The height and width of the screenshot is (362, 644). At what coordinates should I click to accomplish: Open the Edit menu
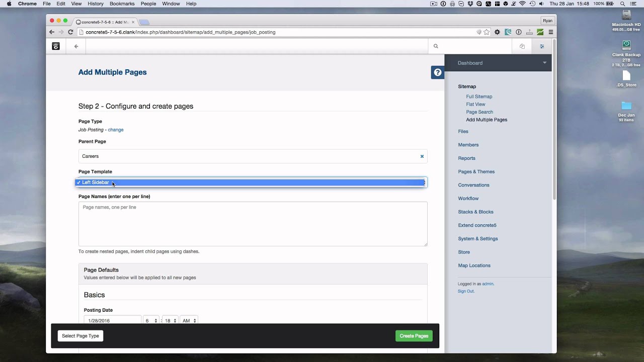[61, 4]
